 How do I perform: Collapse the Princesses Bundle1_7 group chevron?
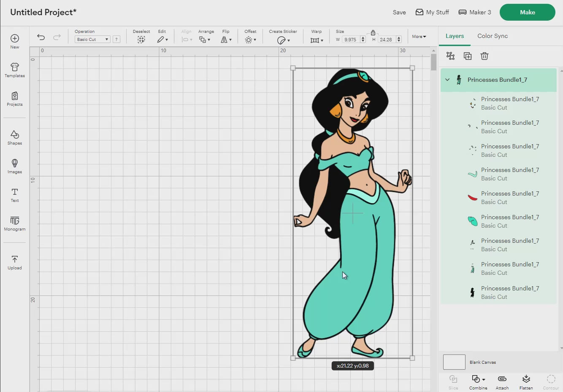(447, 80)
